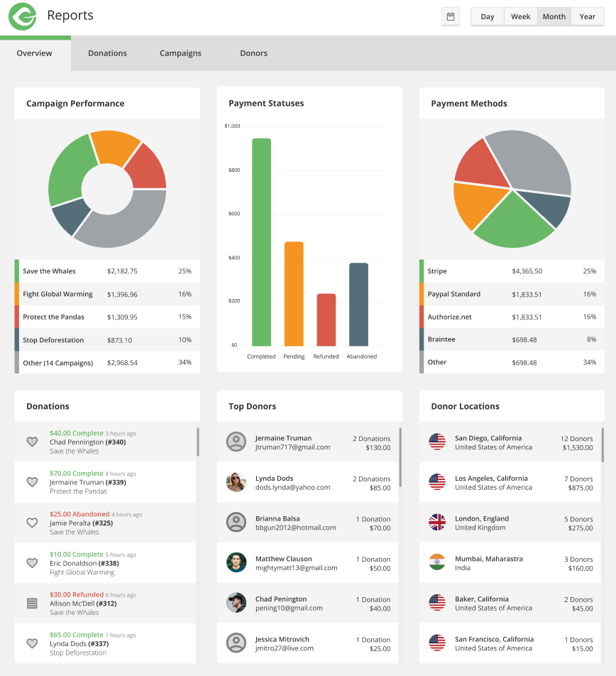Viewport: 616px width, 676px height.
Task: Click the heart icon on Eric Donaldson's donation
Action: click(x=32, y=562)
